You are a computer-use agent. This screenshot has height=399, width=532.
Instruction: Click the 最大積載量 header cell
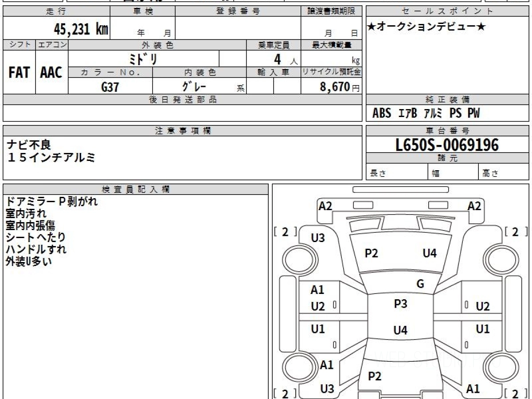pos(331,45)
